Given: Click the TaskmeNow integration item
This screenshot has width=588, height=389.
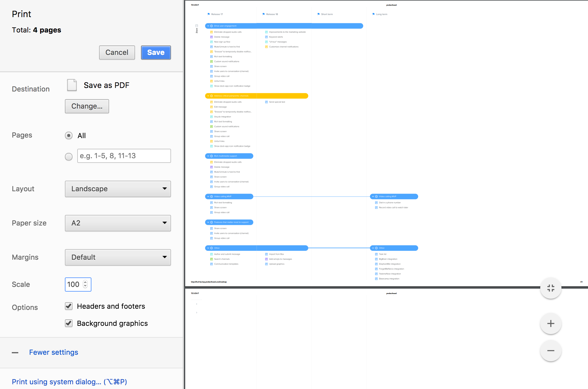Looking at the screenshot, I should 388,274.
